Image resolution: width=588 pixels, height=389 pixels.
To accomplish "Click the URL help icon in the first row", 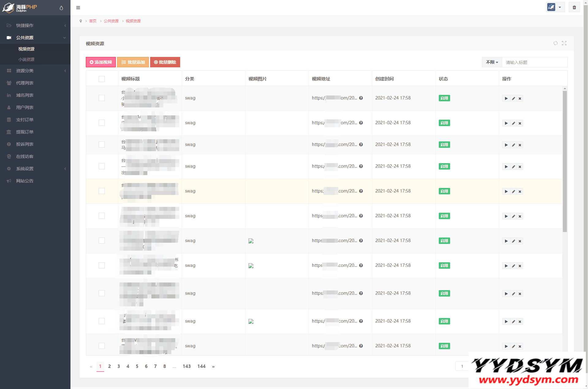I will (x=361, y=98).
